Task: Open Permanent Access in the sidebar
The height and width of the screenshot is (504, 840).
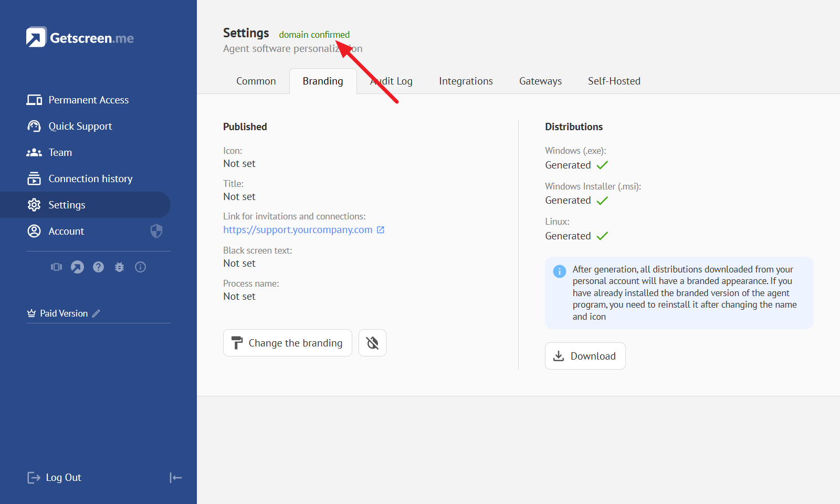Action: click(88, 100)
